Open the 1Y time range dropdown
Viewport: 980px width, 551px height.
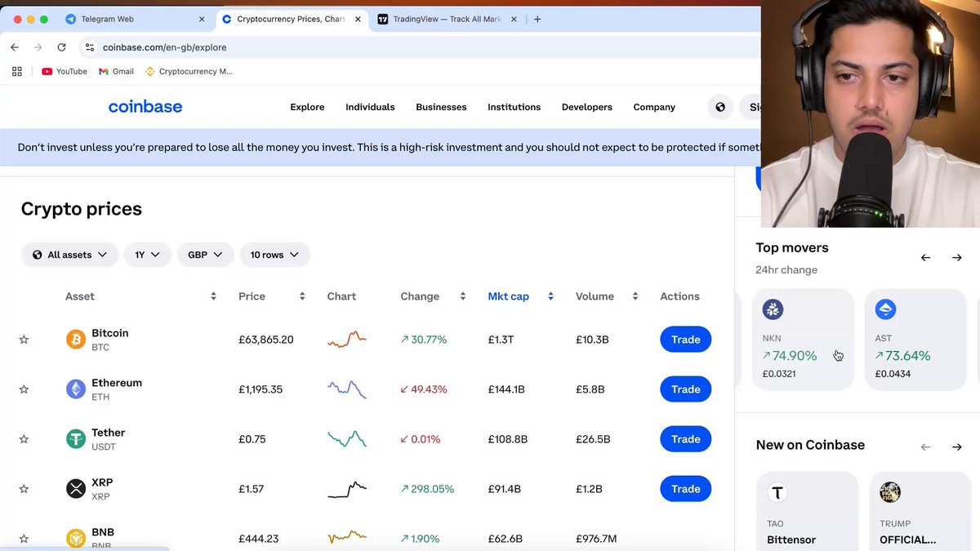147,255
